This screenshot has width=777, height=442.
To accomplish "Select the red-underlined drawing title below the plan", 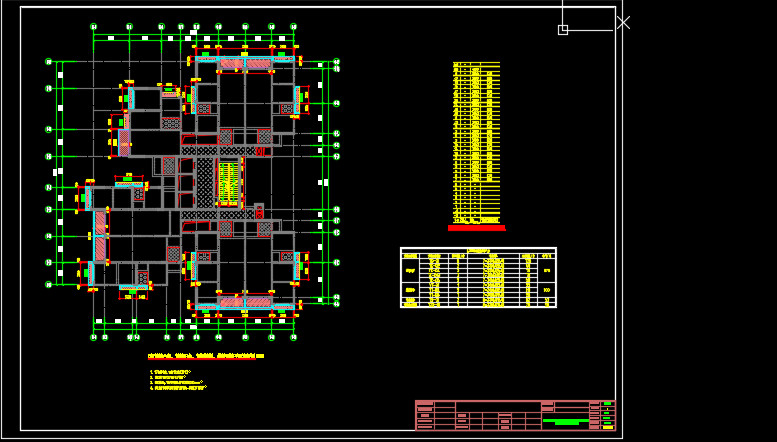I will 206,356.
